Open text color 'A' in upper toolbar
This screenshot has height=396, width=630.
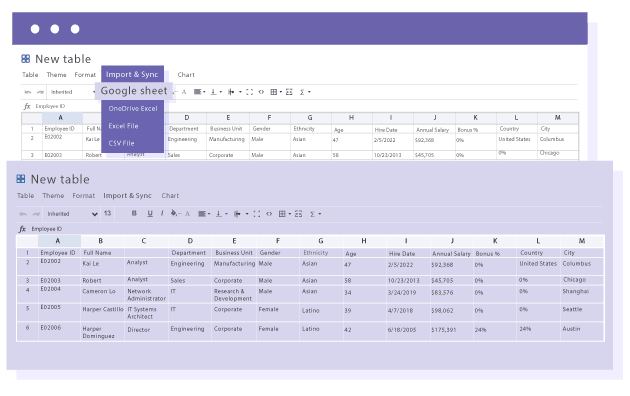184,92
